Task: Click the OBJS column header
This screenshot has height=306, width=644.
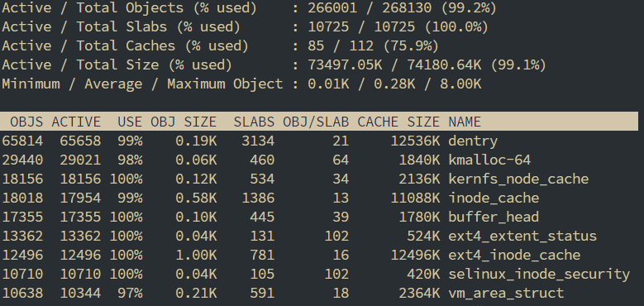Action: click(26, 122)
